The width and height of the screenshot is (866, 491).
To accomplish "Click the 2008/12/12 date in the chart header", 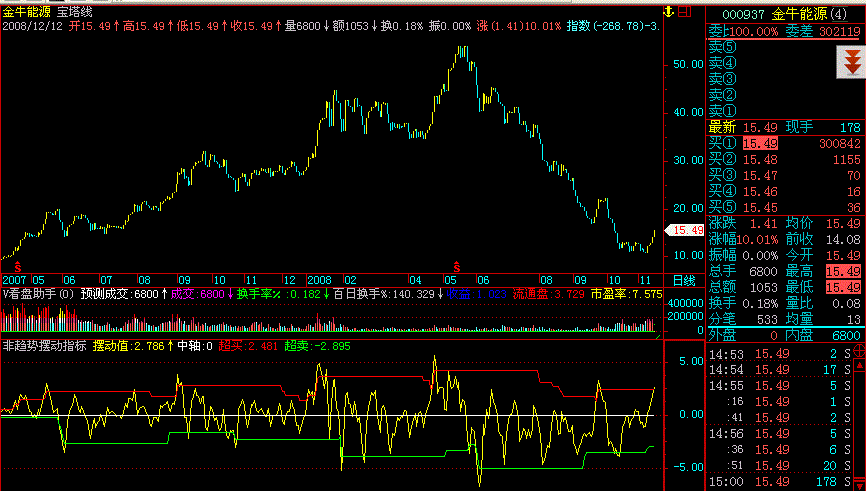I will point(33,26).
